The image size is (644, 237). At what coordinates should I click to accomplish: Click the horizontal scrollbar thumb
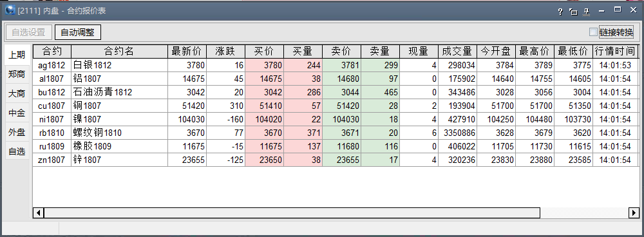[x=292, y=213]
